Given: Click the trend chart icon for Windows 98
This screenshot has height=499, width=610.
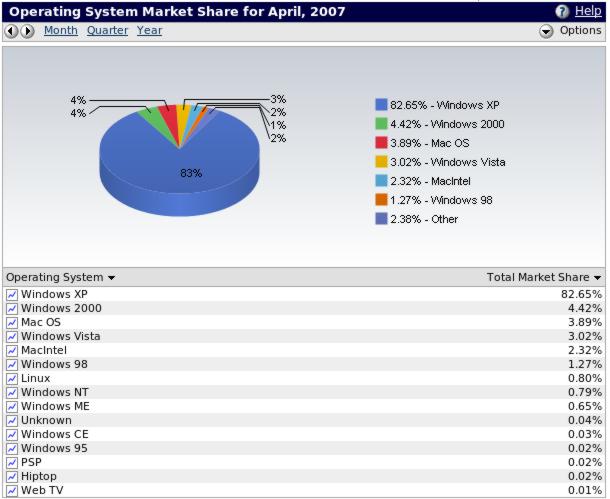Looking at the screenshot, I should click(x=12, y=365).
